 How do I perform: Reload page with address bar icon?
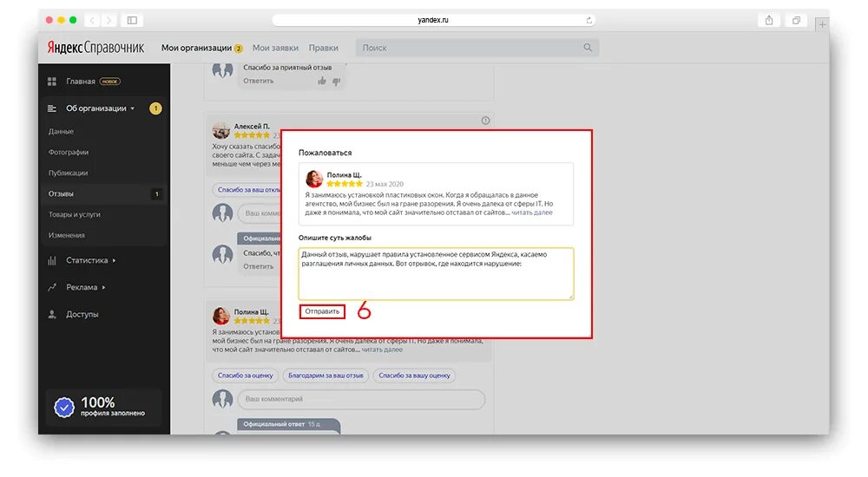click(589, 20)
